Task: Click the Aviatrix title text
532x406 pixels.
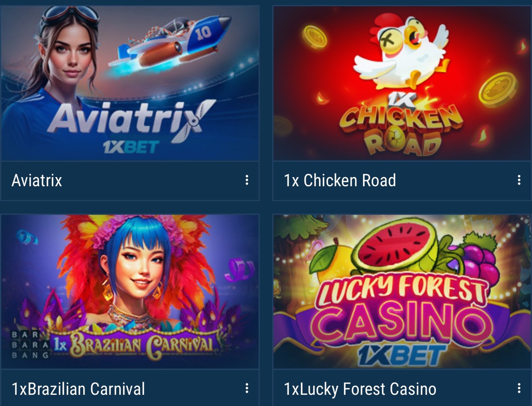Action: click(37, 181)
